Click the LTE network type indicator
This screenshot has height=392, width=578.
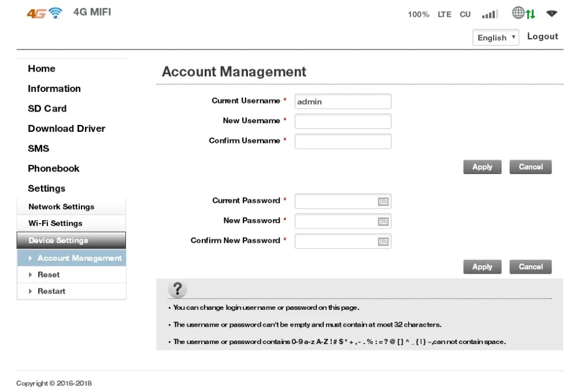point(444,14)
